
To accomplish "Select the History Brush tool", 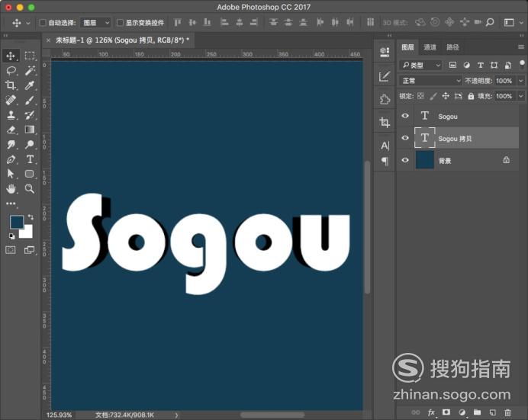I will tap(30, 115).
